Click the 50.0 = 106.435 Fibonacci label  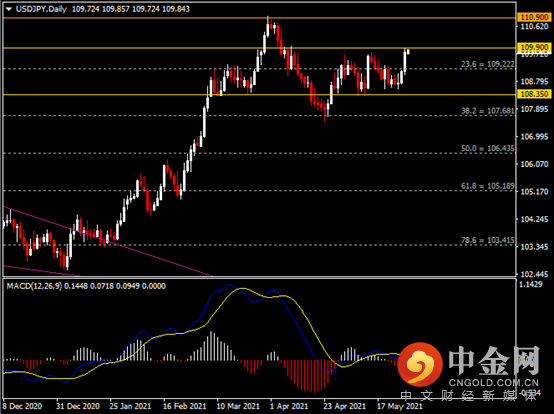tap(487, 148)
